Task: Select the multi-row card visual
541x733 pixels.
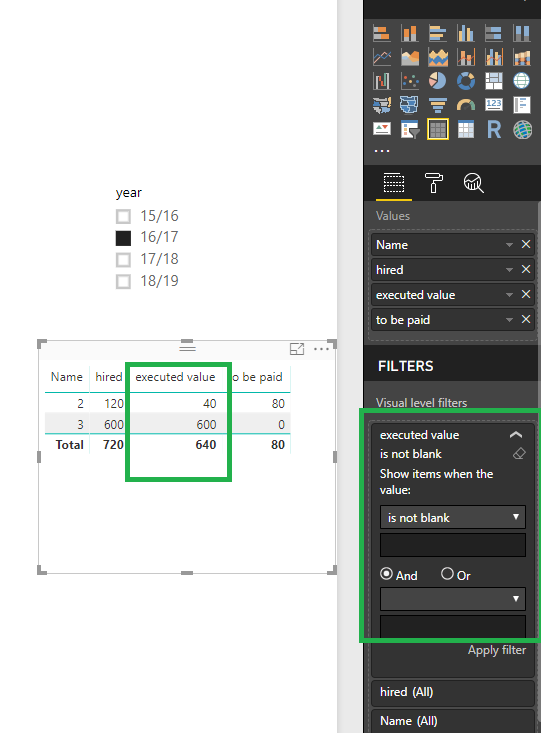Action: [522, 105]
